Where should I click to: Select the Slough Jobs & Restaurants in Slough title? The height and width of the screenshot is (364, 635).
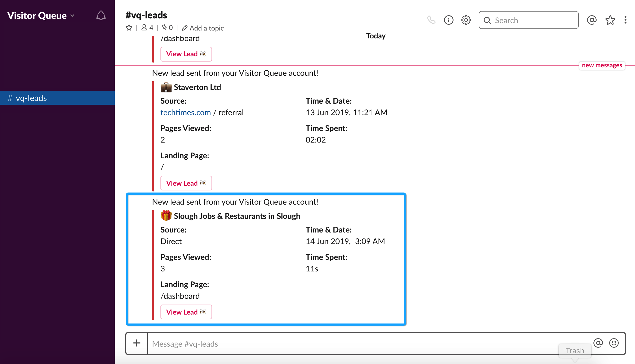[237, 216]
